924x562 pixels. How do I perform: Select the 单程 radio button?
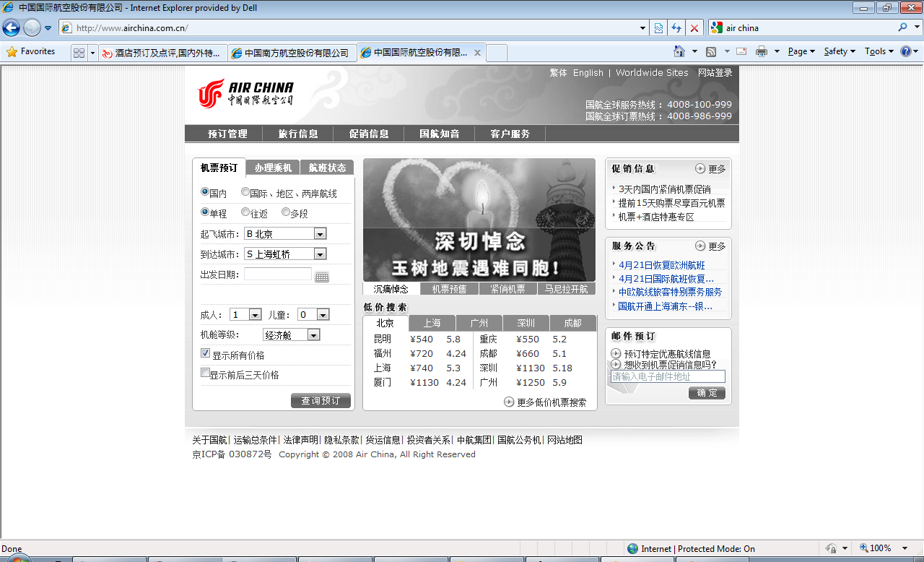[205, 212]
